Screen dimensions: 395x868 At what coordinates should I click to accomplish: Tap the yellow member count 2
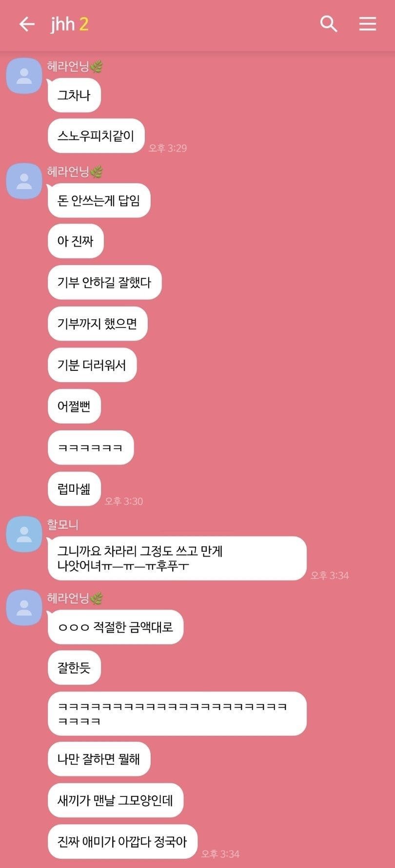(84, 24)
